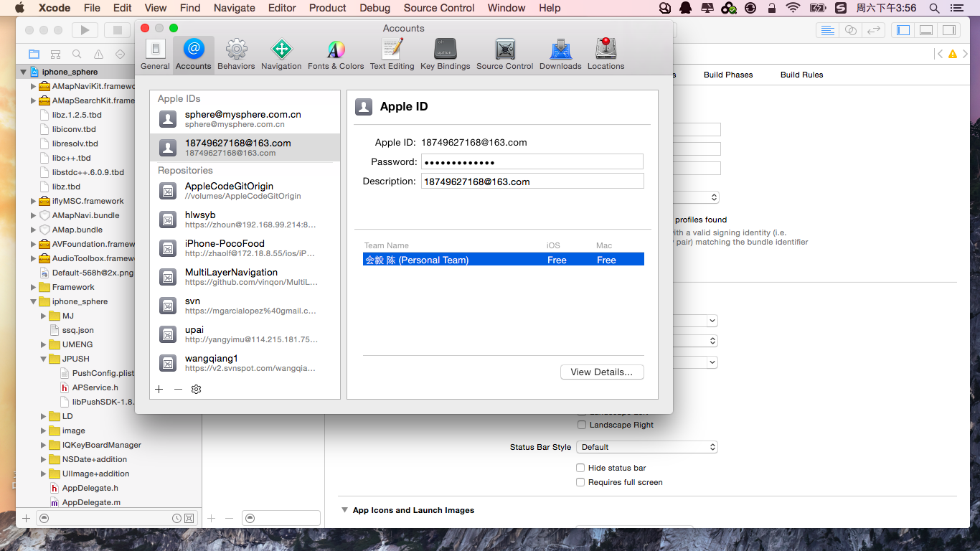Image resolution: width=980 pixels, height=551 pixels.
Task: Click the Description text field
Action: pyautogui.click(x=532, y=182)
